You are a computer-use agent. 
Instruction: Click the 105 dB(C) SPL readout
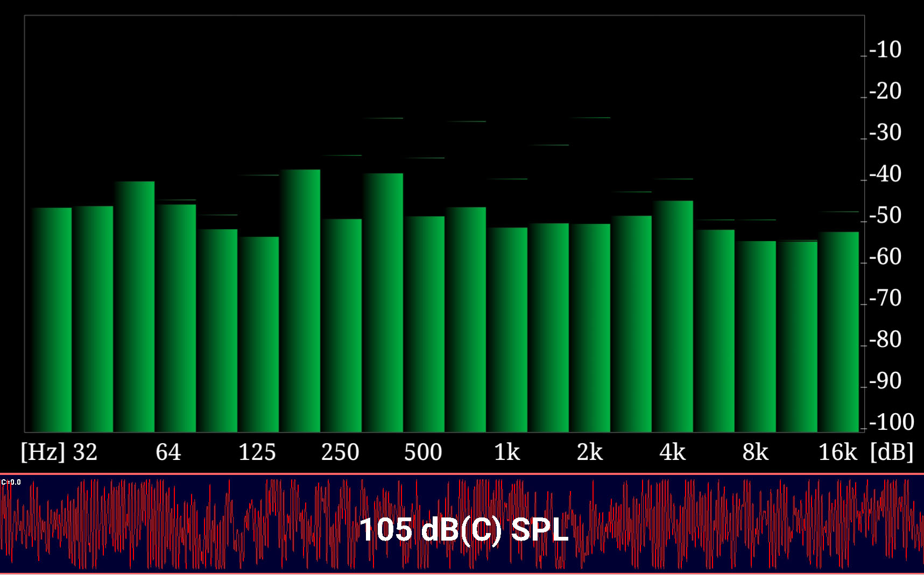[x=463, y=529]
